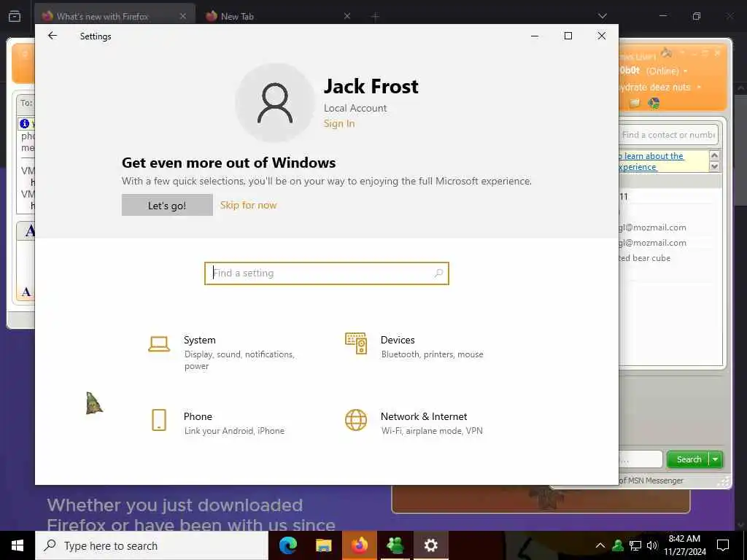Image resolution: width=747 pixels, height=560 pixels.
Task: Open network tray icon
Action: coord(635,545)
